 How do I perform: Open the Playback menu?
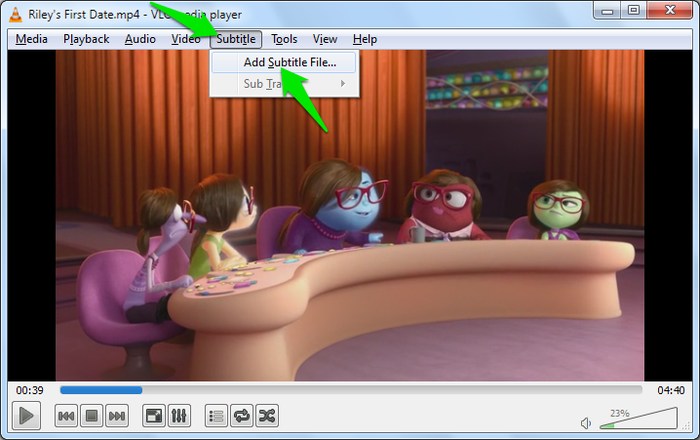tap(86, 39)
